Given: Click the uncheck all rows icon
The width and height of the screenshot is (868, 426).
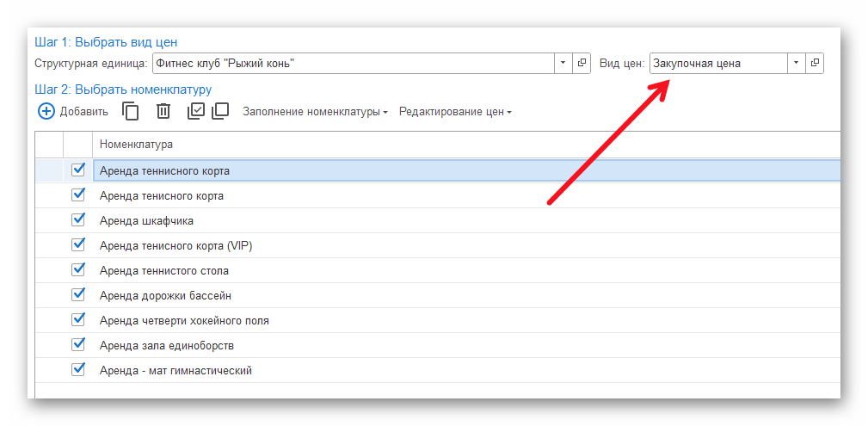Looking at the screenshot, I should [x=220, y=111].
